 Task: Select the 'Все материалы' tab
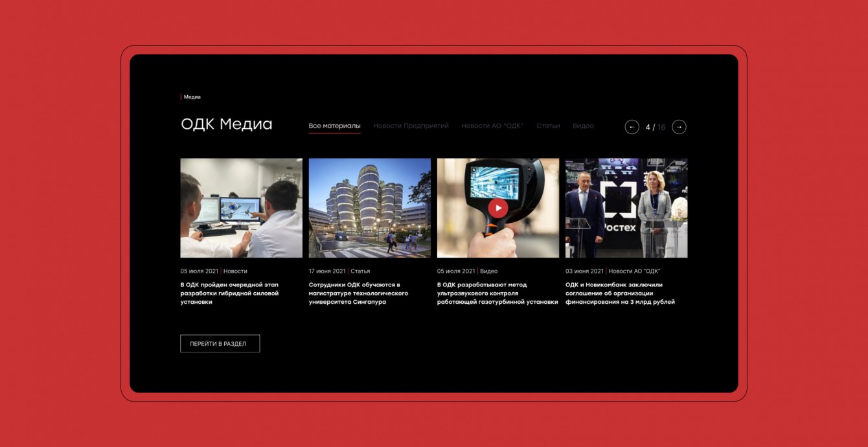[x=334, y=126]
